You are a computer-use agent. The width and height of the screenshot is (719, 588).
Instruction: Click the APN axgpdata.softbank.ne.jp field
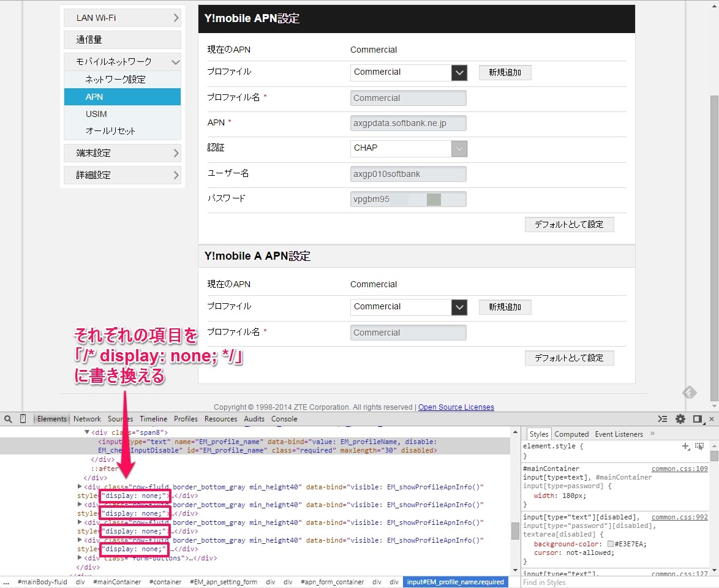(408, 123)
